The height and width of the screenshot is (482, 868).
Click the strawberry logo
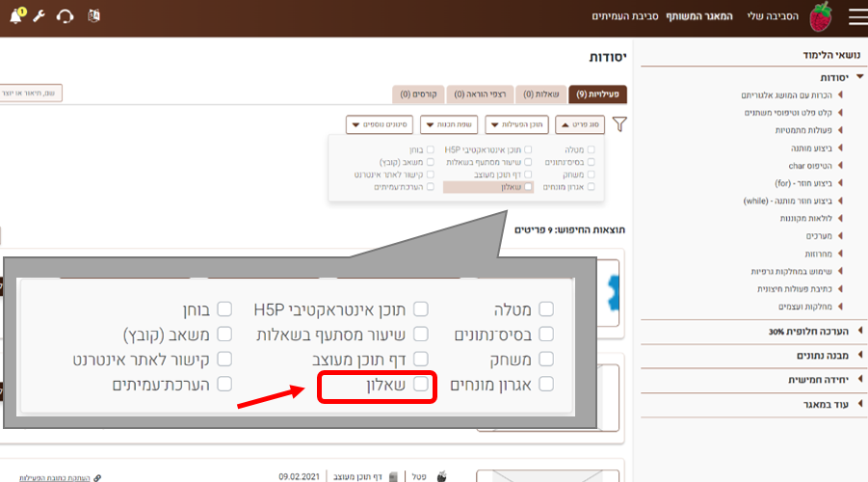click(x=820, y=16)
